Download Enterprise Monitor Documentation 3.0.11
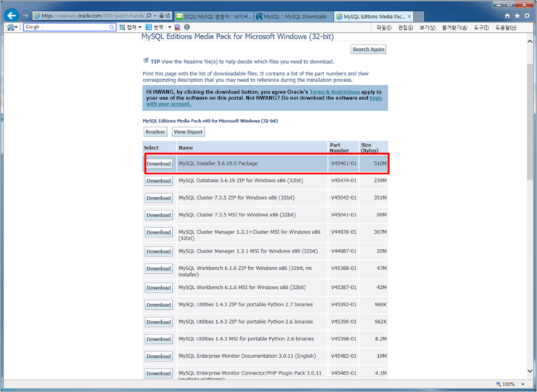Image resolution: width=537 pixels, height=392 pixels. pos(159,356)
